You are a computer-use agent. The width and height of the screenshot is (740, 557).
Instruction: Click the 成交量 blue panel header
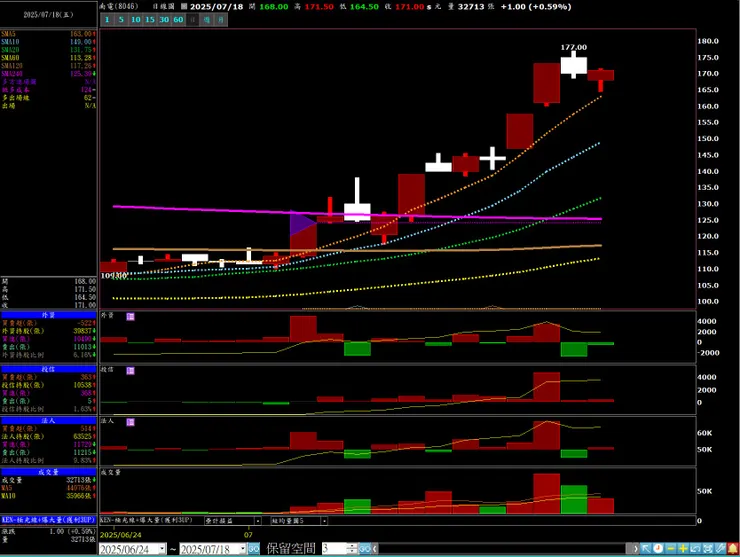point(48,472)
